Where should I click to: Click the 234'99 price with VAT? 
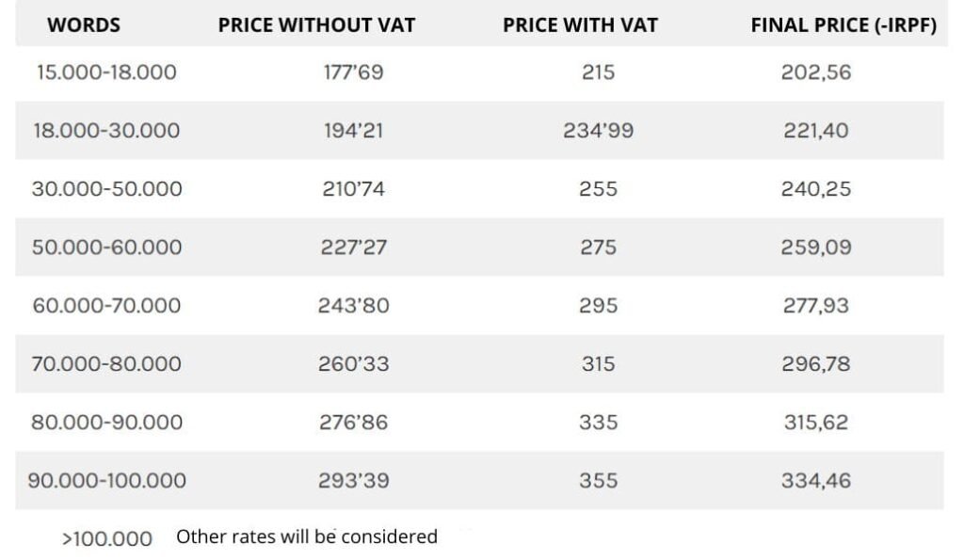(x=598, y=131)
